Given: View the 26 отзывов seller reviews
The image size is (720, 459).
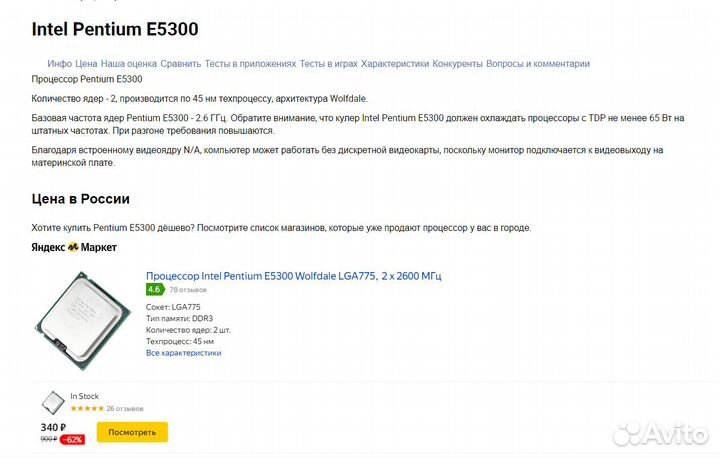Looking at the screenshot, I should [125, 408].
